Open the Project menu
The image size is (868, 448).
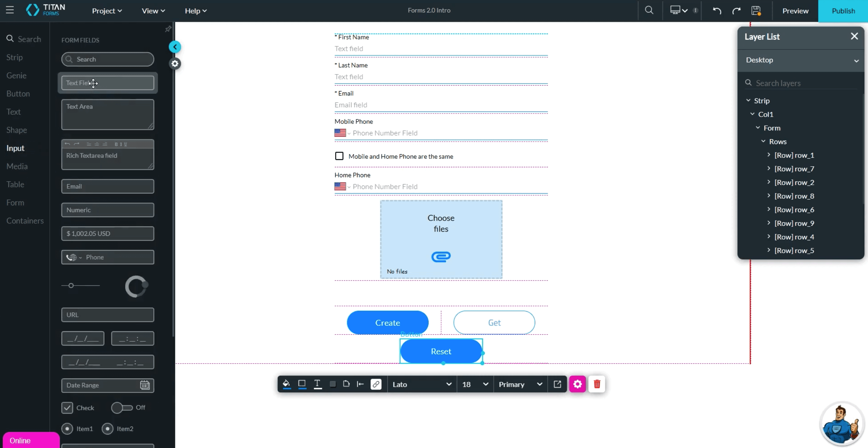click(x=107, y=11)
